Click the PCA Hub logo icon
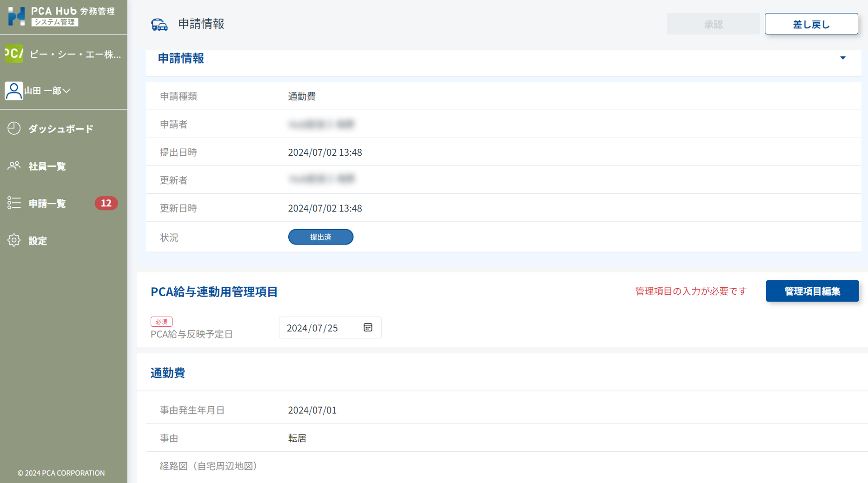 click(x=16, y=16)
